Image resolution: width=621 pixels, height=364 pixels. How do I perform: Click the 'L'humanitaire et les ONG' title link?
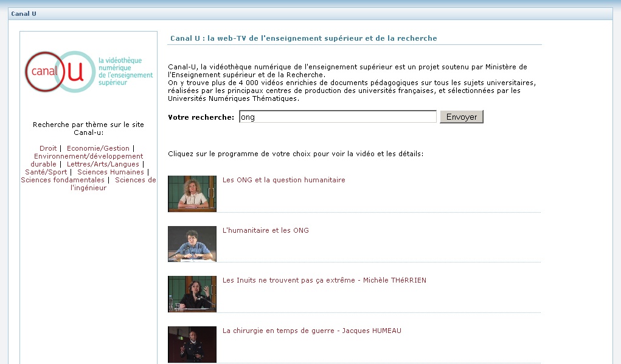[x=266, y=230]
